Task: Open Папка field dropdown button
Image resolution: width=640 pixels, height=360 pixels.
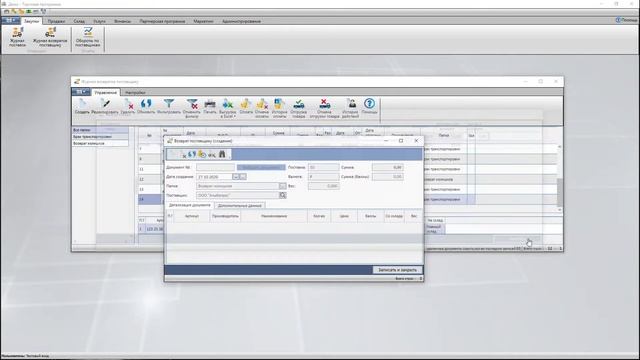Action: 282,186
